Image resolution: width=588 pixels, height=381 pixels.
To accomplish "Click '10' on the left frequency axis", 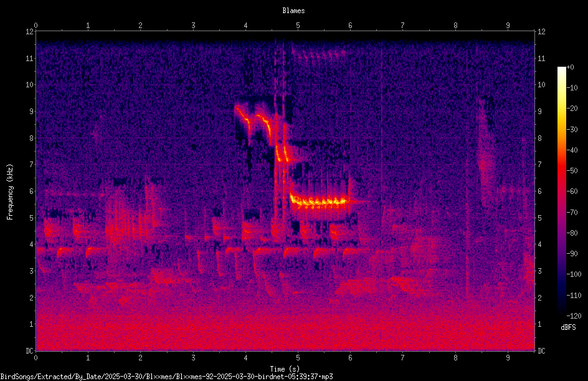I will point(29,85).
